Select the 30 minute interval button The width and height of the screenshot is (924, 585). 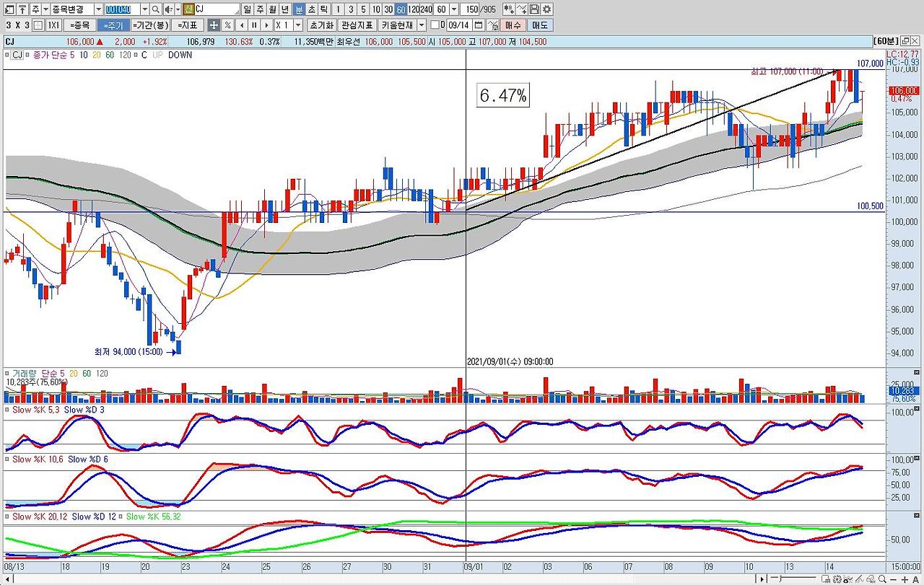click(x=388, y=9)
